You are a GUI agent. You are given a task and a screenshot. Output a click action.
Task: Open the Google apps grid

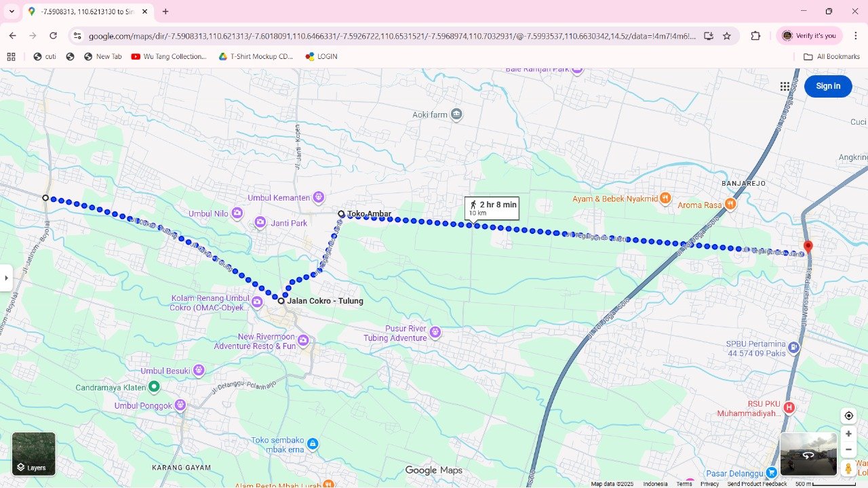point(785,86)
